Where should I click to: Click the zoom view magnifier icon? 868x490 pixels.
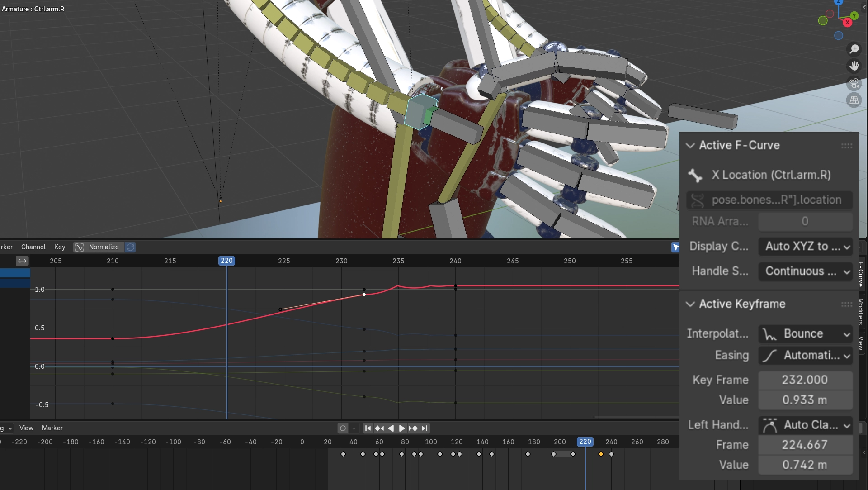pyautogui.click(x=854, y=49)
